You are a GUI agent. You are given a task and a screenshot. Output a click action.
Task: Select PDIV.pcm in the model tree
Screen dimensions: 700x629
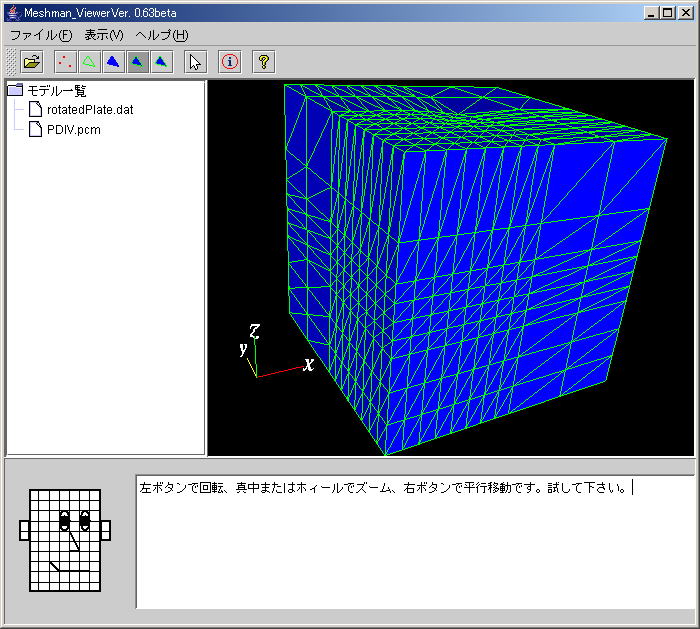click(x=74, y=130)
